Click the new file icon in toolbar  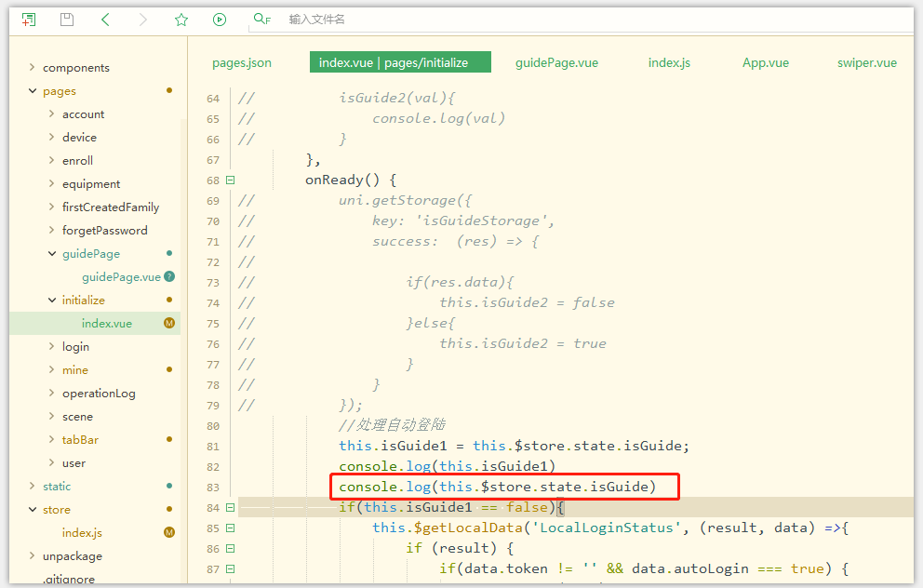pyautogui.click(x=28, y=20)
